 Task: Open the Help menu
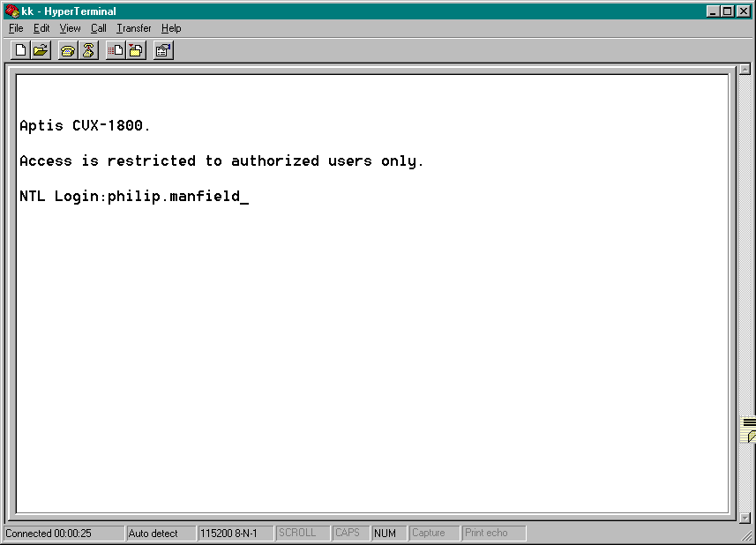[x=171, y=28]
